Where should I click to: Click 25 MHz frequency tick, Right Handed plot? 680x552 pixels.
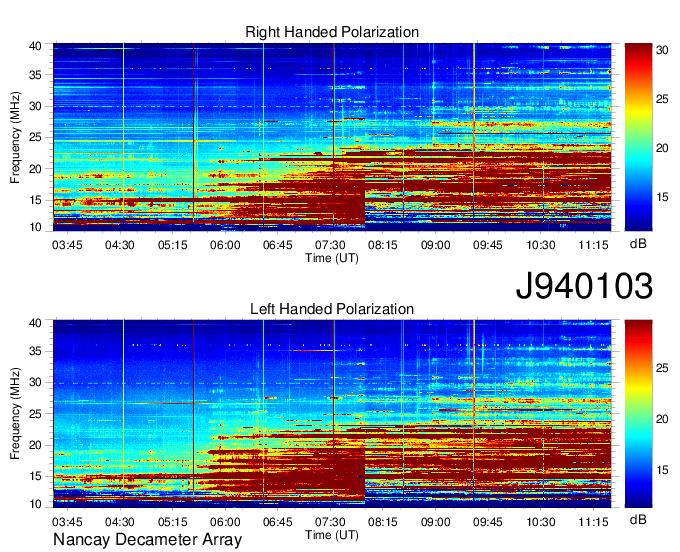click(35, 137)
